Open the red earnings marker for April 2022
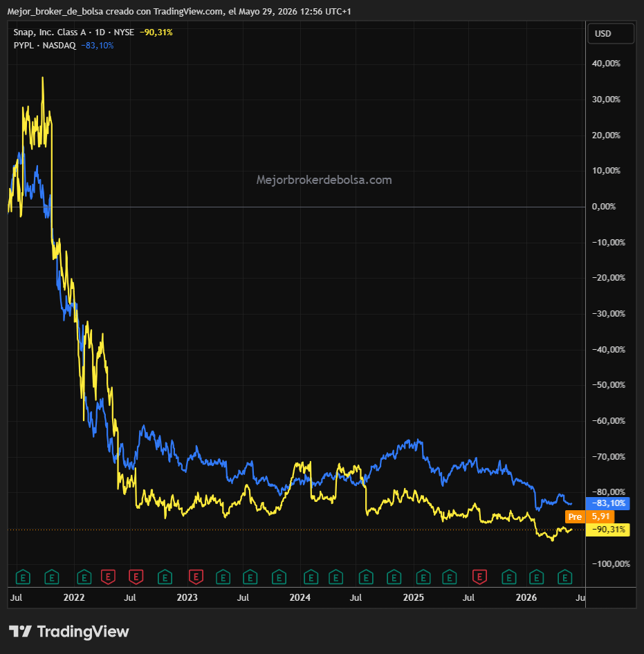The image size is (644, 654). pos(108,577)
